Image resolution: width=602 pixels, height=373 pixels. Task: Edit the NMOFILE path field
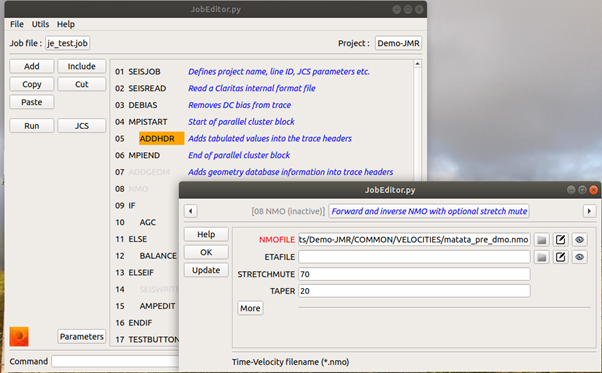pos(414,240)
